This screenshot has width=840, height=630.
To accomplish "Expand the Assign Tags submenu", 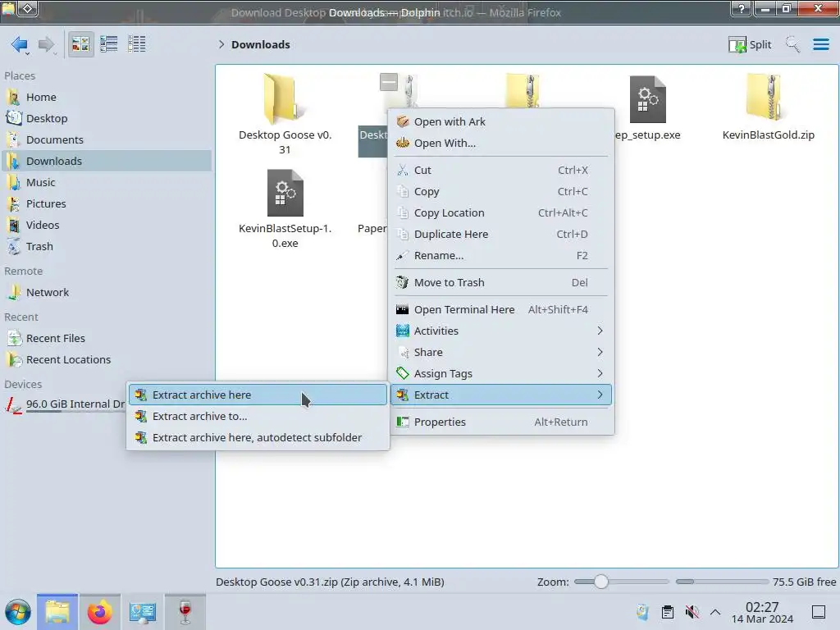I will [x=502, y=374].
